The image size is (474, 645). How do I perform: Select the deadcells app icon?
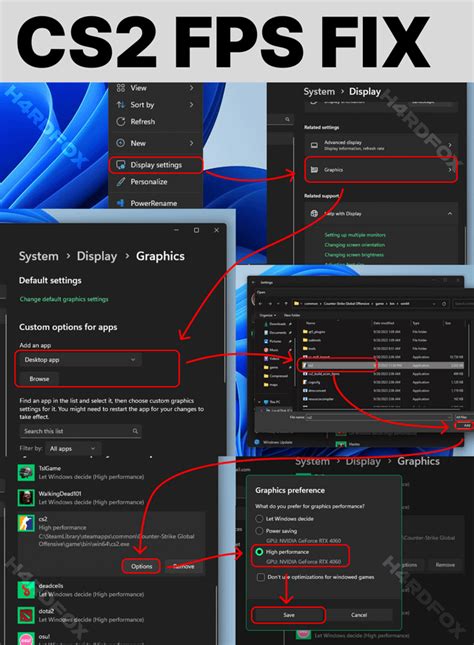(26, 590)
